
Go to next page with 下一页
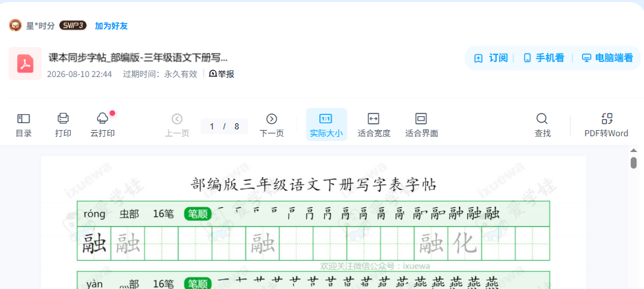272,125
